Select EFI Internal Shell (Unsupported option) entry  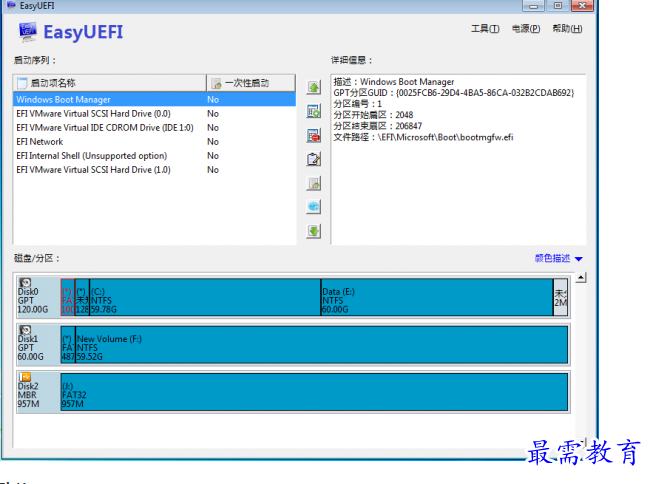(92, 156)
